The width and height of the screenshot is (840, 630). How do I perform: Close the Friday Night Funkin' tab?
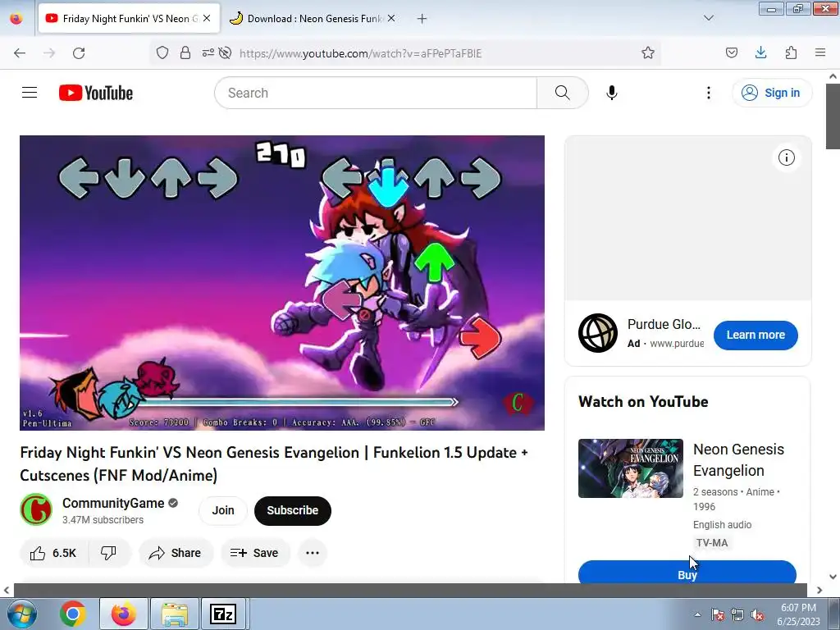(207, 18)
